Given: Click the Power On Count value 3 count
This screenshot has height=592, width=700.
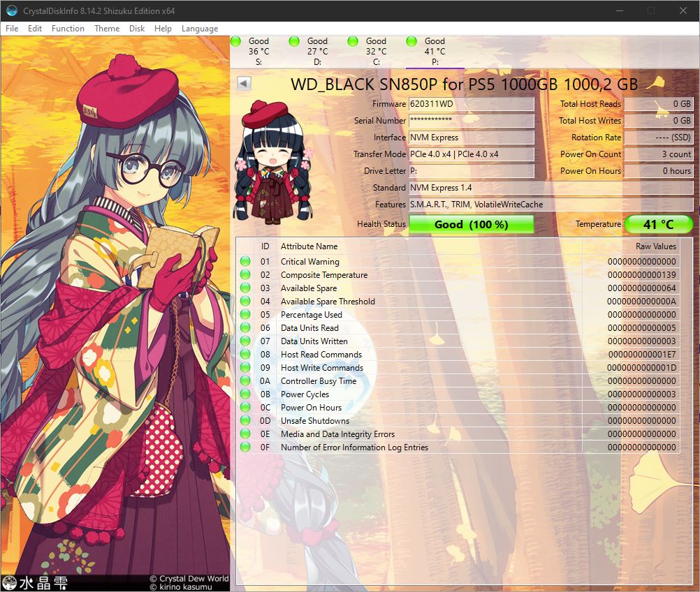Looking at the screenshot, I should 659,154.
